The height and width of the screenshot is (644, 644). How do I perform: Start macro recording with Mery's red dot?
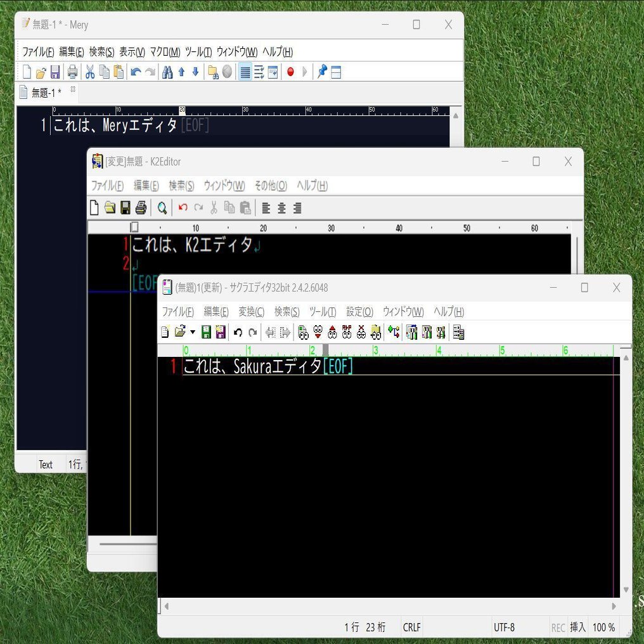pyautogui.click(x=290, y=72)
